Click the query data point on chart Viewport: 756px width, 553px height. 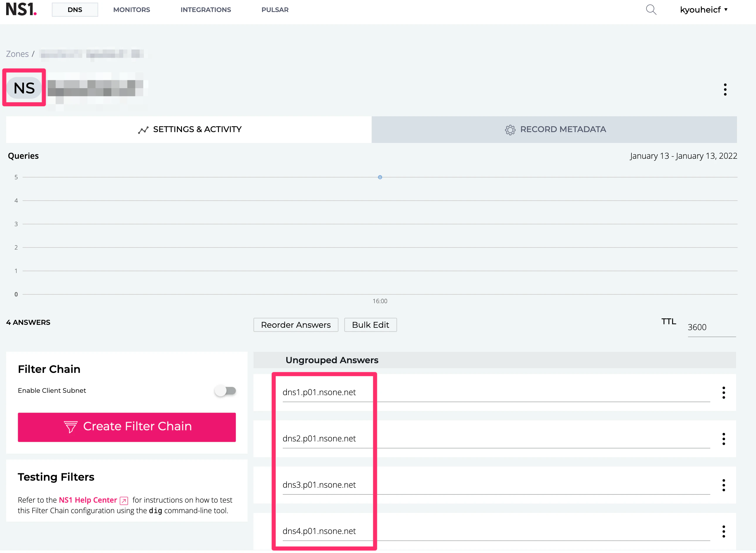380,177
